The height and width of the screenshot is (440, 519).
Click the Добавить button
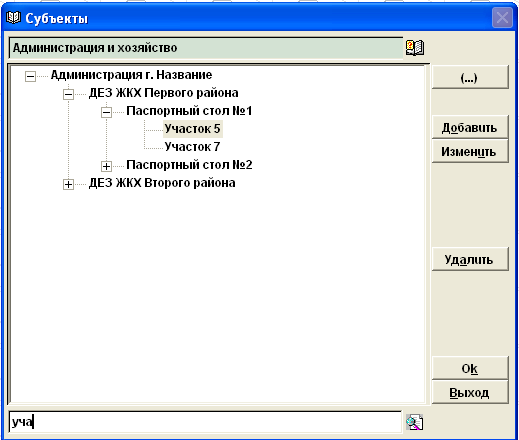coord(470,127)
